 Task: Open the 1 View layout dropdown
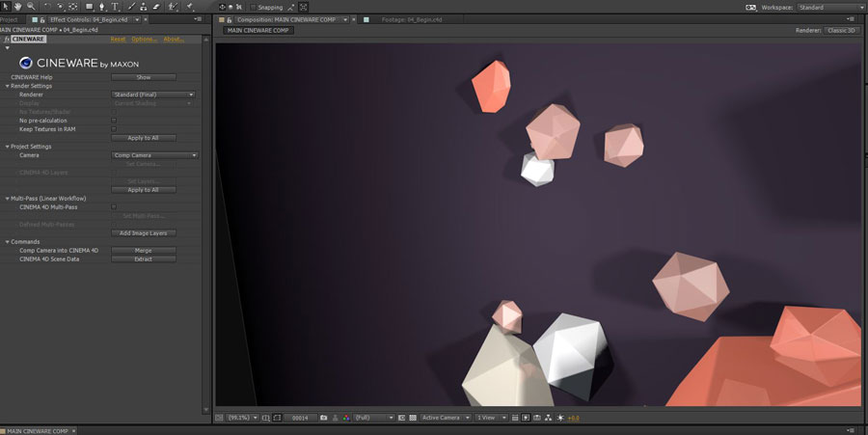tap(492, 418)
